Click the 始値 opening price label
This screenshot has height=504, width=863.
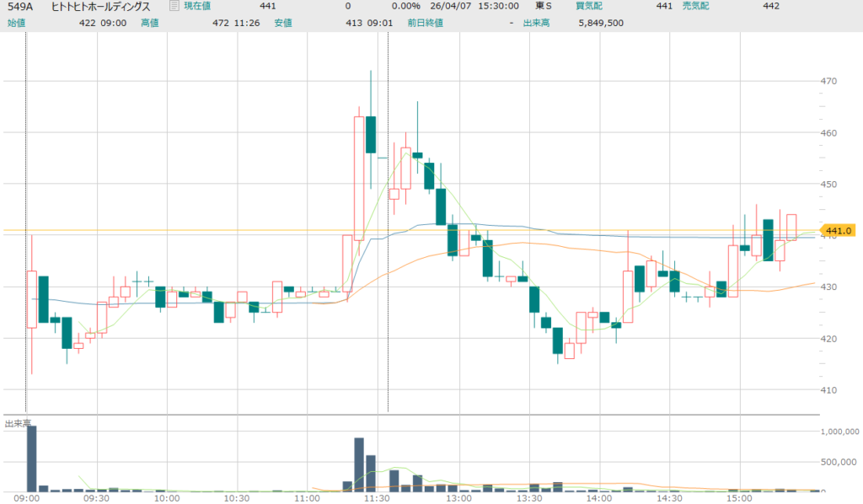[17, 23]
